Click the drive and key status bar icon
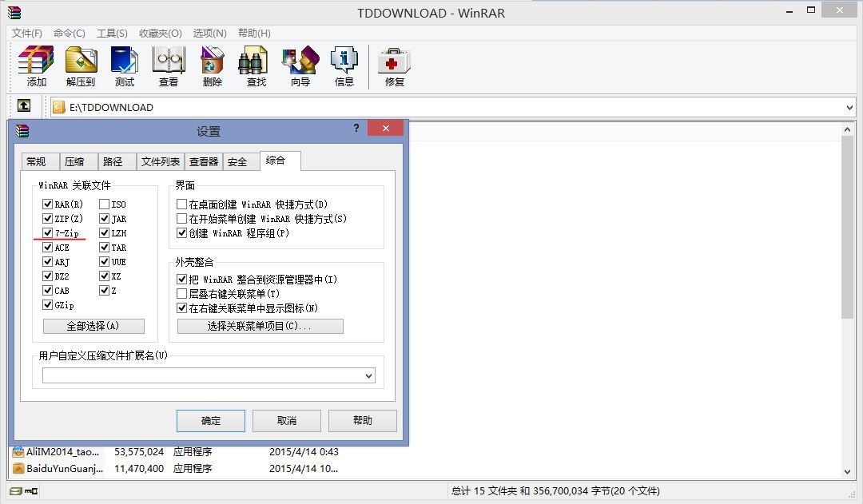 [x=24, y=490]
